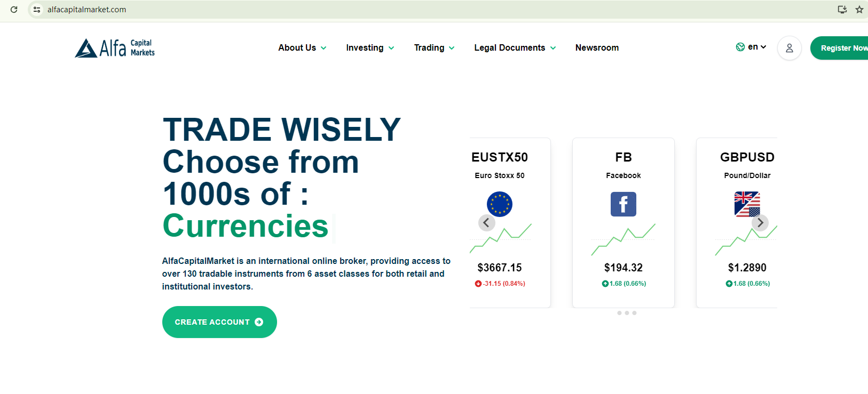
Task: Advance carousel to the next instrument
Action: point(760,222)
